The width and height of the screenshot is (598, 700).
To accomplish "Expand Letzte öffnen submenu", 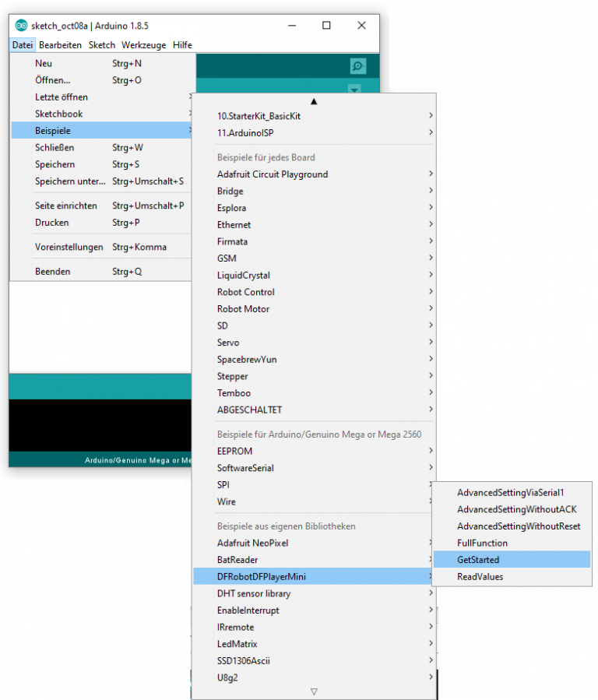I will [x=103, y=97].
